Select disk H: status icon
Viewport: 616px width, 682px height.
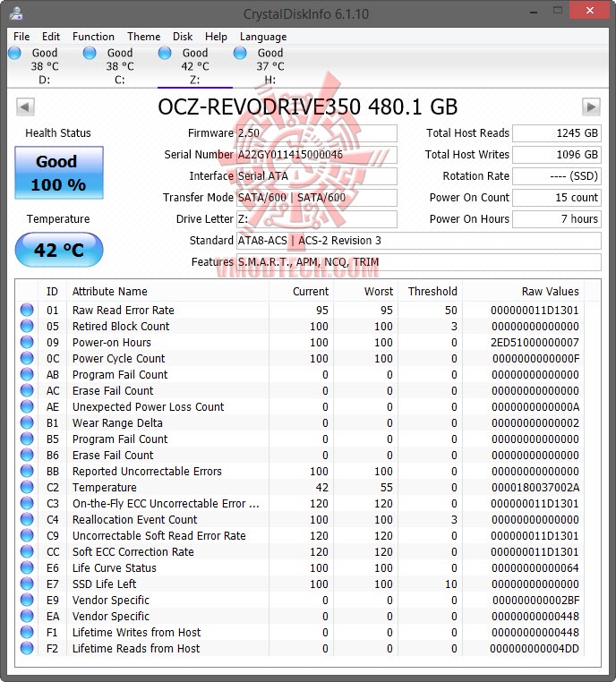pos(240,53)
